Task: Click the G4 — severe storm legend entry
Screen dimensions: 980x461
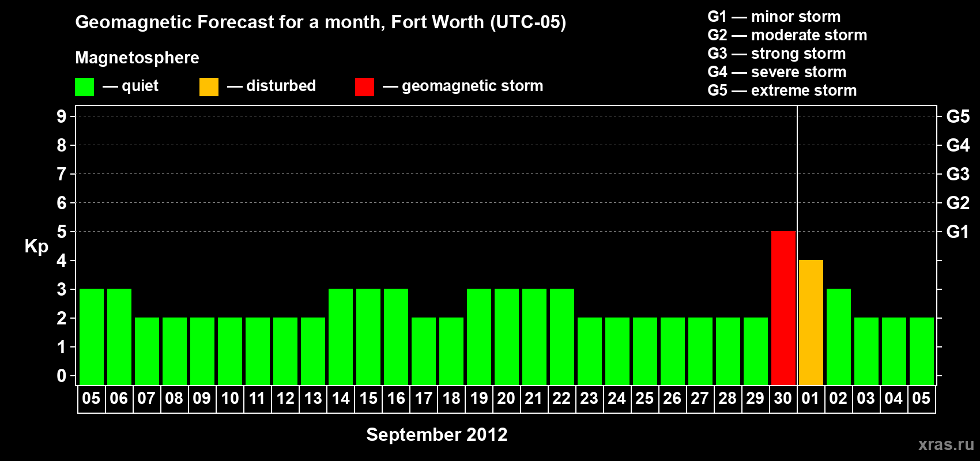Action: point(777,72)
